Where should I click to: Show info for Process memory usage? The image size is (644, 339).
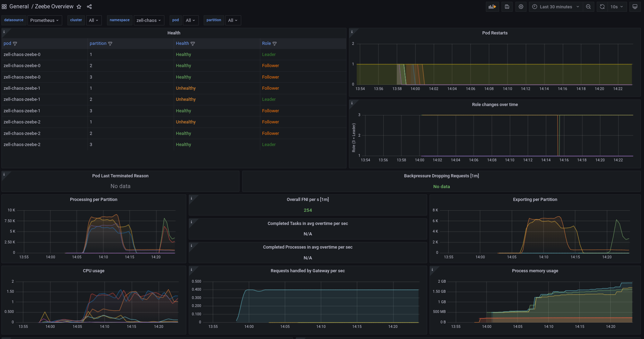click(432, 269)
